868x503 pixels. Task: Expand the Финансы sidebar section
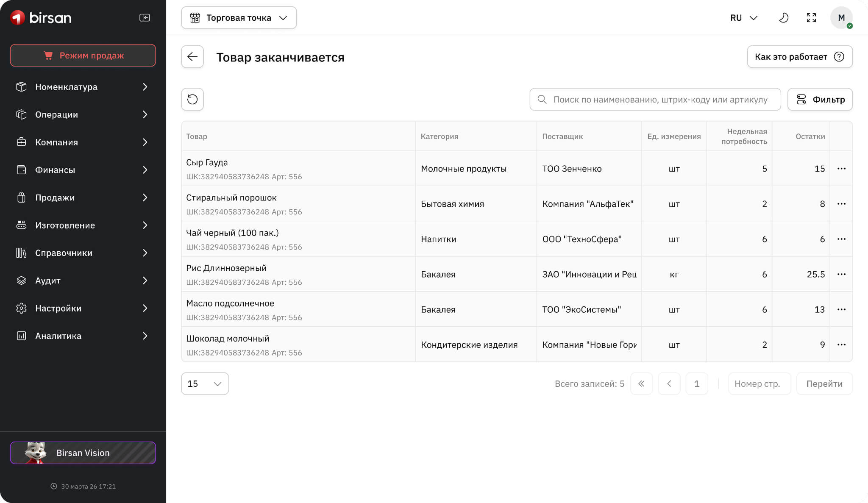83,170
